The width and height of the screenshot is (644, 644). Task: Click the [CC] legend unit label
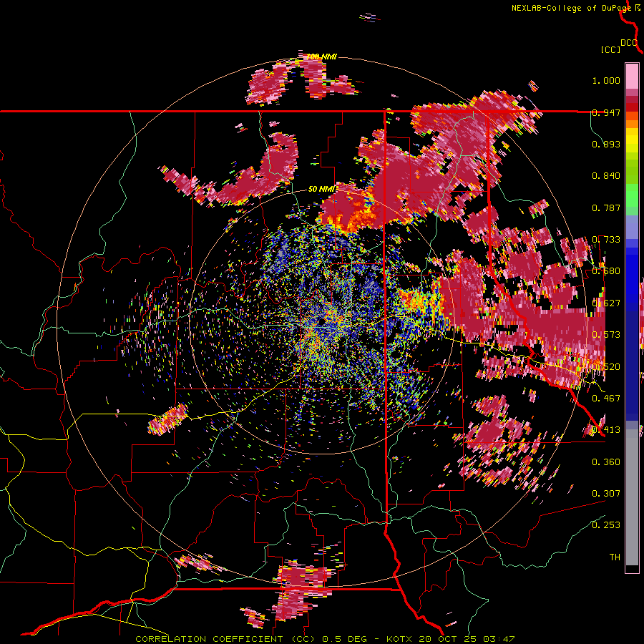click(x=610, y=49)
